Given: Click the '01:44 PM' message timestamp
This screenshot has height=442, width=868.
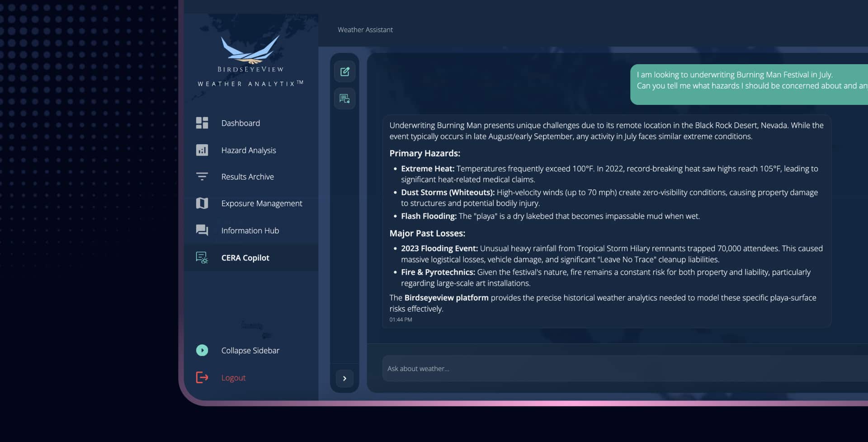Looking at the screenshot, I should [401, 320].
